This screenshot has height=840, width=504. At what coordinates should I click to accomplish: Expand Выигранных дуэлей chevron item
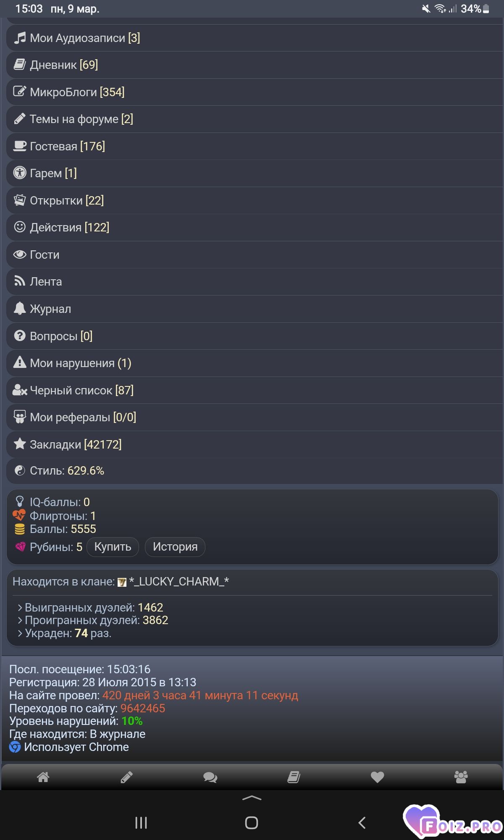click(x=90, y=607)
